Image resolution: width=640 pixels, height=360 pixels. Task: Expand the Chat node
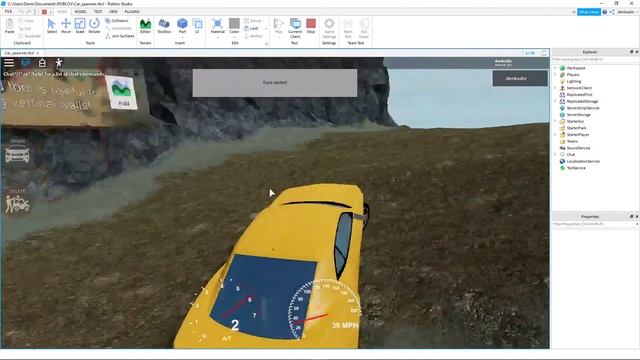pos(556,155)
